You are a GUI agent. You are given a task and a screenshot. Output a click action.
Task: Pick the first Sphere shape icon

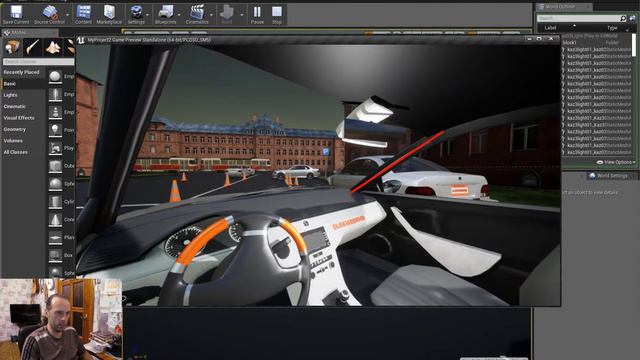coord(55,184)
